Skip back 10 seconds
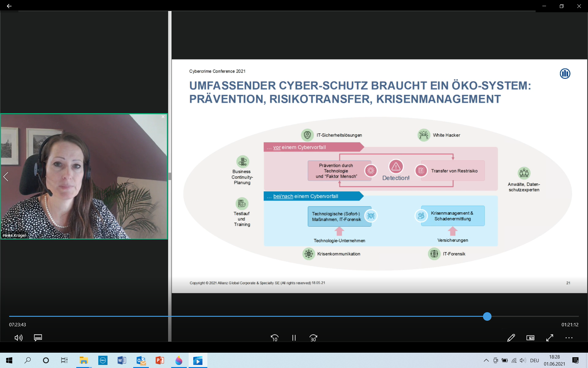The image size is (588, 368). pyautogui.click(x=274, y=338)
